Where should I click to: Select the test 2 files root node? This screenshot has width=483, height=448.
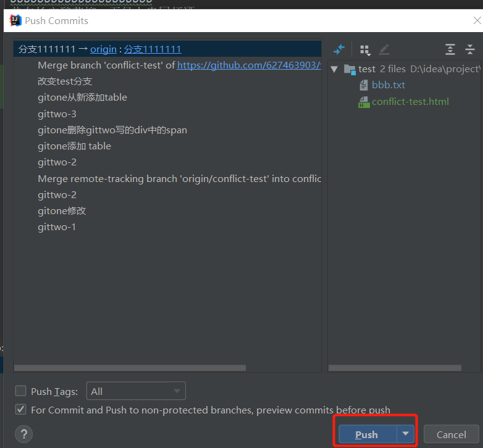tap(404, 69)
